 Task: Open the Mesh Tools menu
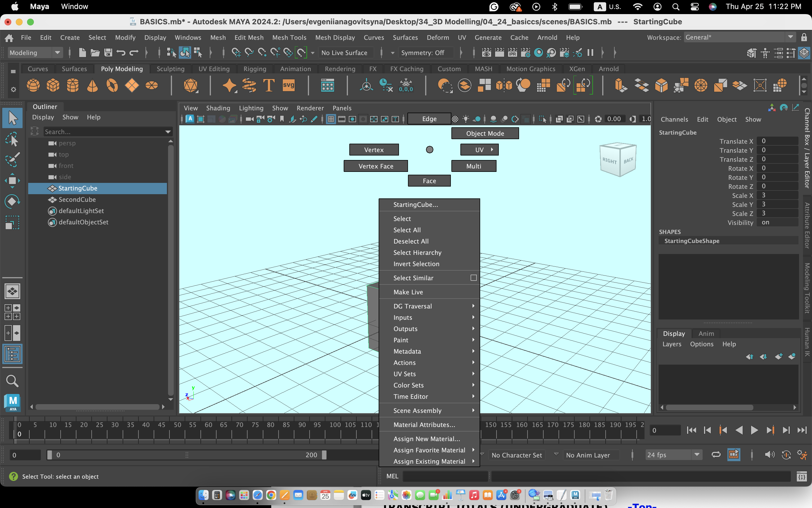(289, 38)
